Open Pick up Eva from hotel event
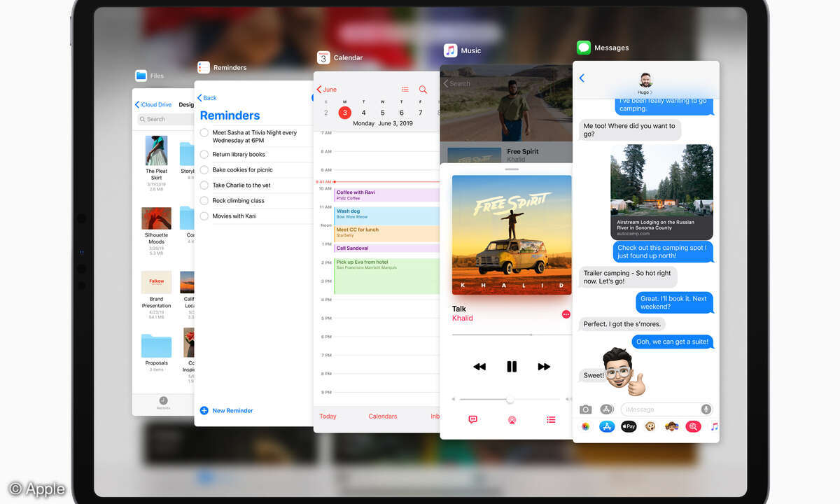This screenshot has height=504, width=840. [387, 276]
